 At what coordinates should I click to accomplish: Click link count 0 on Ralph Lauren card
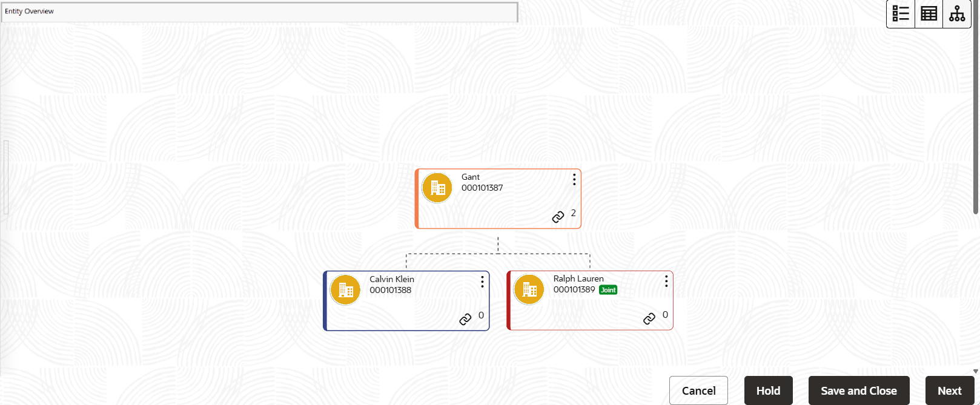click(665, 315)
